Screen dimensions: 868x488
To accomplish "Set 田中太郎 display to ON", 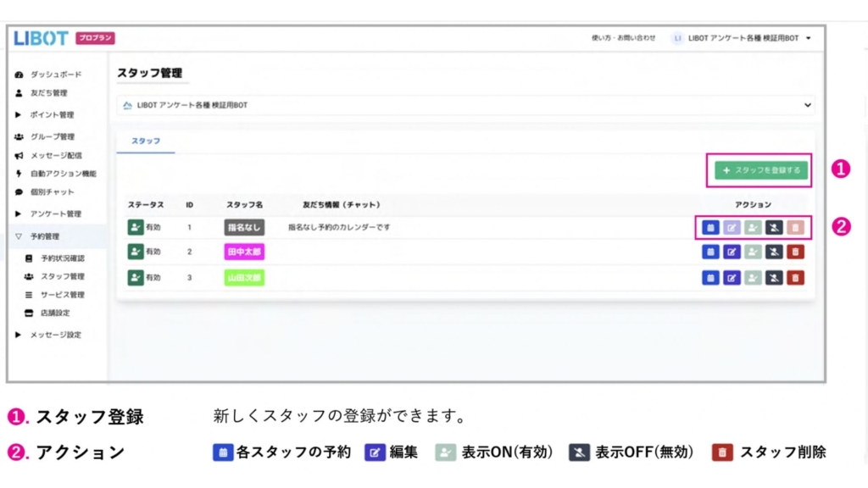I will point(753,252).
